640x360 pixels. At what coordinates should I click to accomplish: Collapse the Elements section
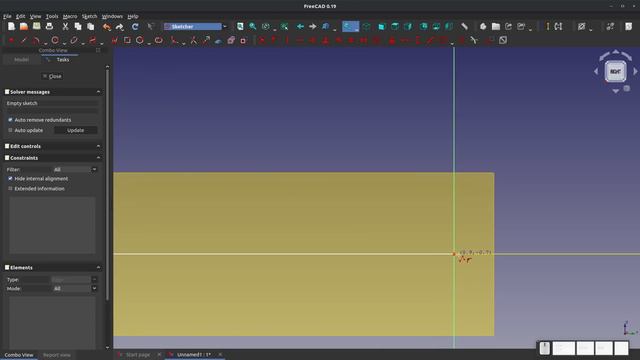click(98, 267)
